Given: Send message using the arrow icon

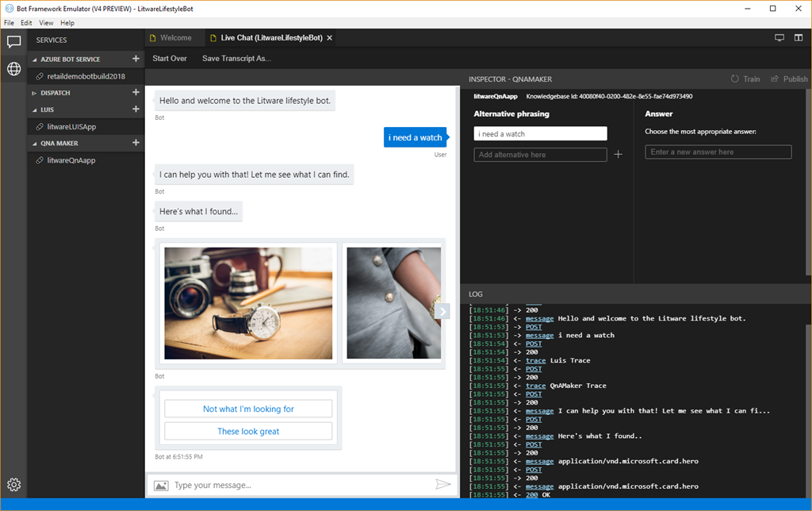Looking at the screenshot, I should coord(442,484).
